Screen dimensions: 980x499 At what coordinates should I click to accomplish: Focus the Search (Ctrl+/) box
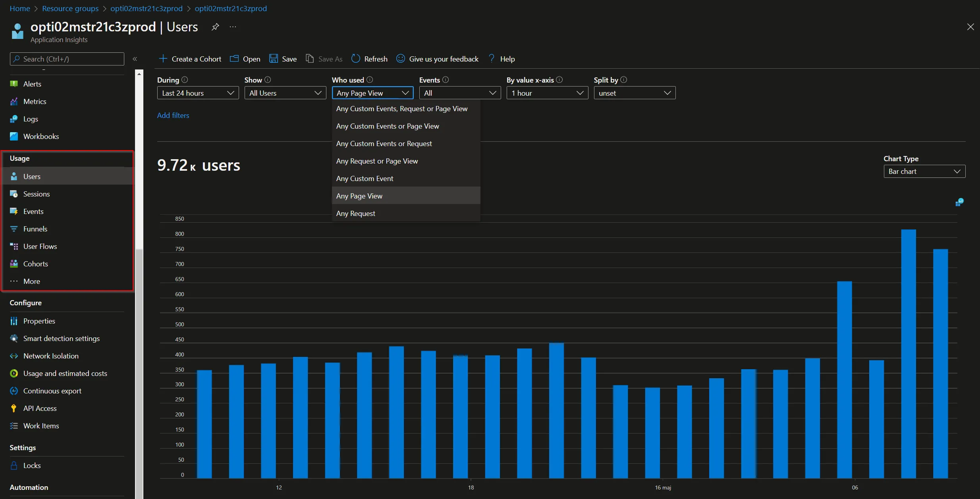[x=67, y=59]
